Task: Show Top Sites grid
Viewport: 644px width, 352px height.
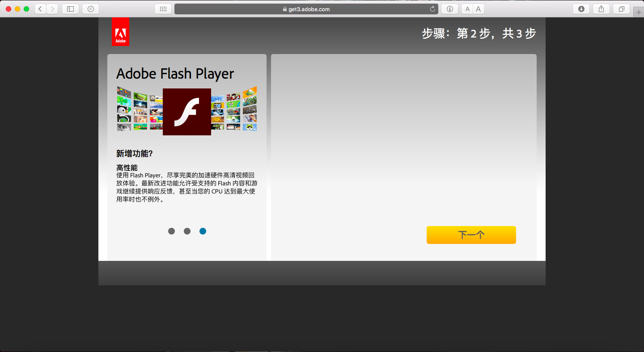Action: [x=163, y=9]
